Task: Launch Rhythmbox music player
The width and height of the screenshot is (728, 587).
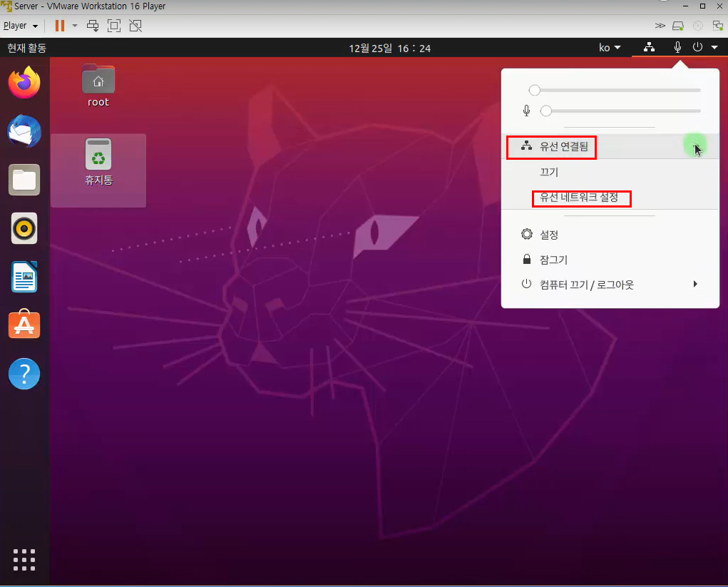Action: click(x=24, y=228)
